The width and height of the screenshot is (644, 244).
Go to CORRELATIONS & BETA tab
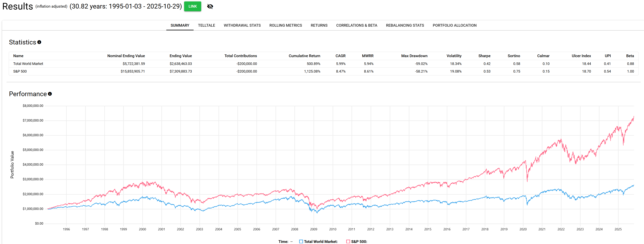356,25
